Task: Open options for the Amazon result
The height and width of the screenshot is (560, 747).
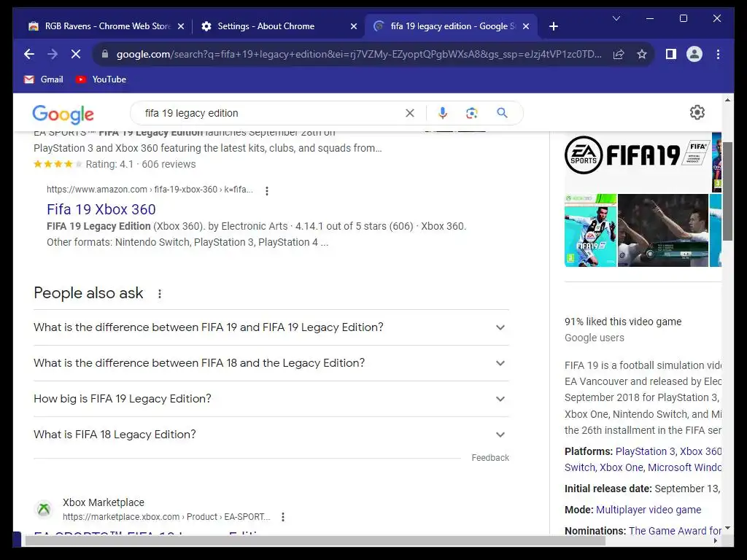Action: click(x=267, y=191)
